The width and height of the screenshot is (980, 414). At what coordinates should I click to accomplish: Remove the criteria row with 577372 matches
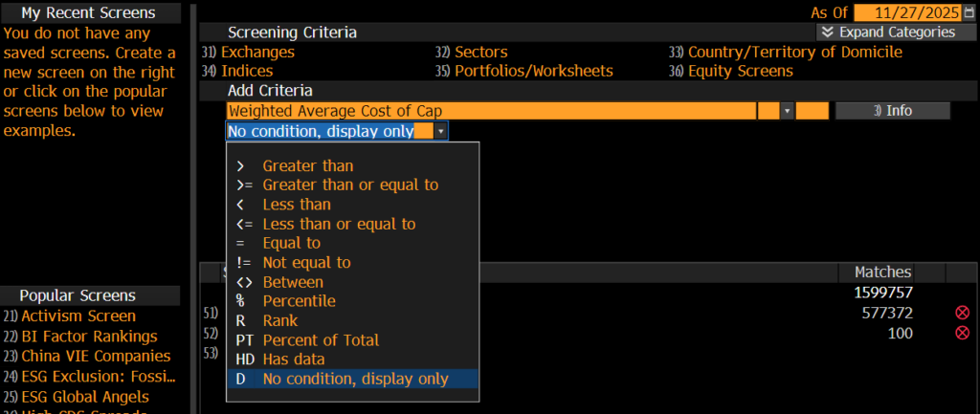point(963,313)
